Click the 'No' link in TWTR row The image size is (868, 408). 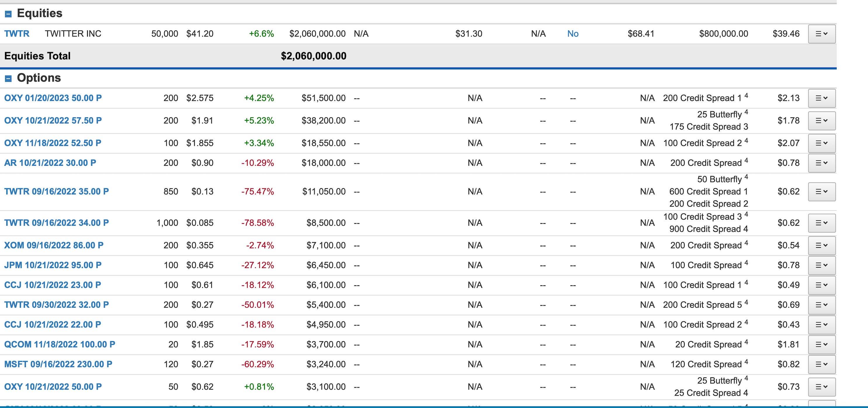572,34
